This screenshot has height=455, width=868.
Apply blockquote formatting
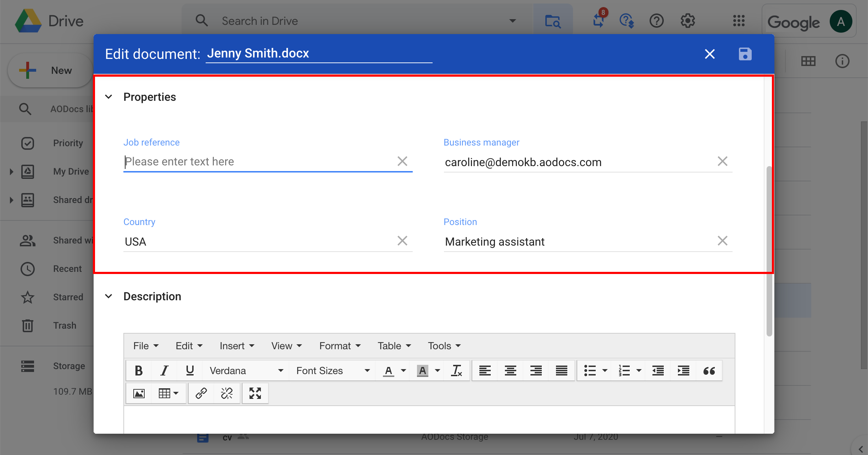pyautogui.click(x=709, y=371)
